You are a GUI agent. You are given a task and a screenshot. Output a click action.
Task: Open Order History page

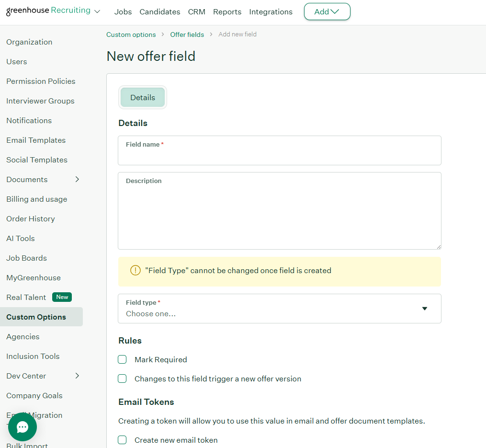pos(31,218)
